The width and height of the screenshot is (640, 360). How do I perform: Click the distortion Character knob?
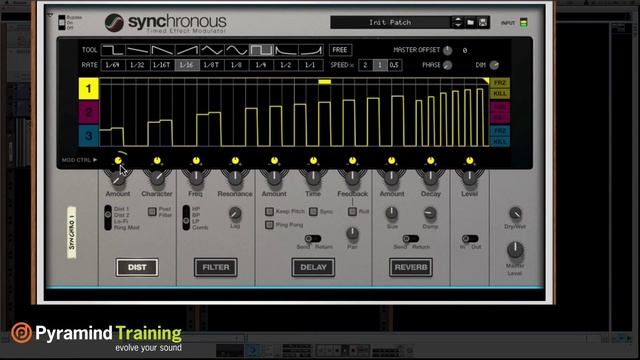tap(157, 178)
